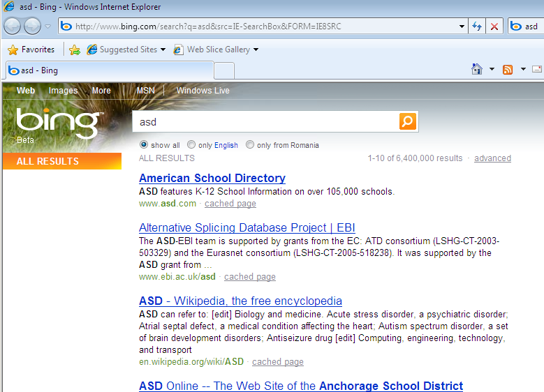Viewport: 544px width, 392px height.
Task: Open the More search menu
Action: click(x=101, y=91)
